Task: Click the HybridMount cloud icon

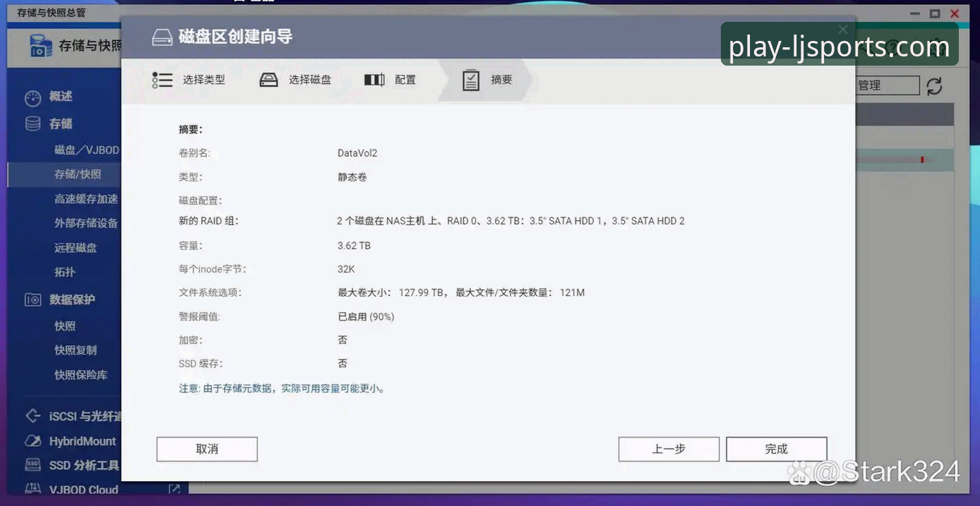Action: 33,441
